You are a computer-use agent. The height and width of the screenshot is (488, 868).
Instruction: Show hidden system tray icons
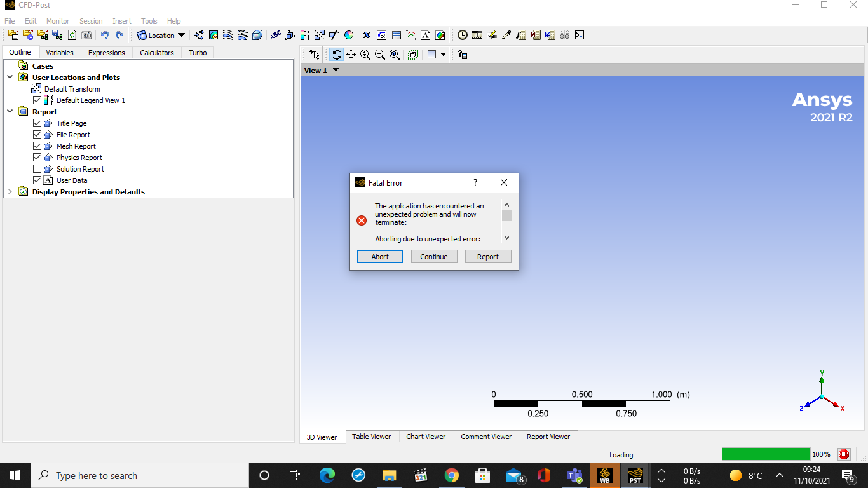(780, 475)
